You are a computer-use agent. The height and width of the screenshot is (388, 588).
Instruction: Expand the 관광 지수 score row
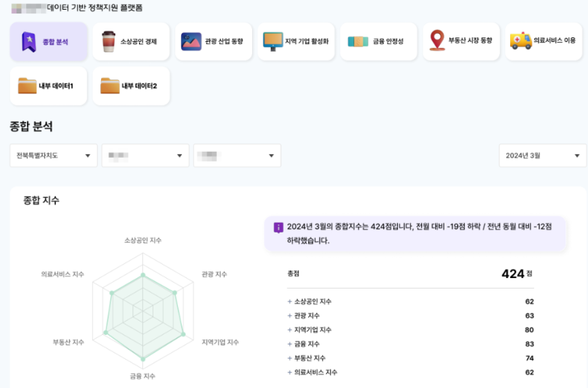410,315
